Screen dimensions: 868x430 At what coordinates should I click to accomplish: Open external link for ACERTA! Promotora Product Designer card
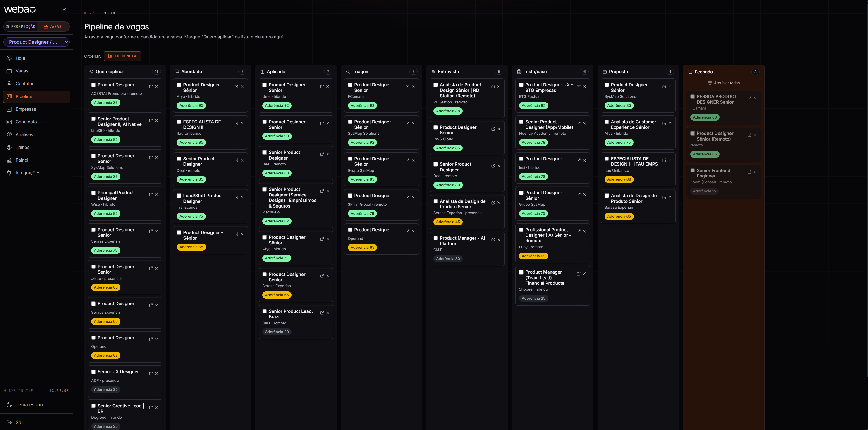[151, 87]
